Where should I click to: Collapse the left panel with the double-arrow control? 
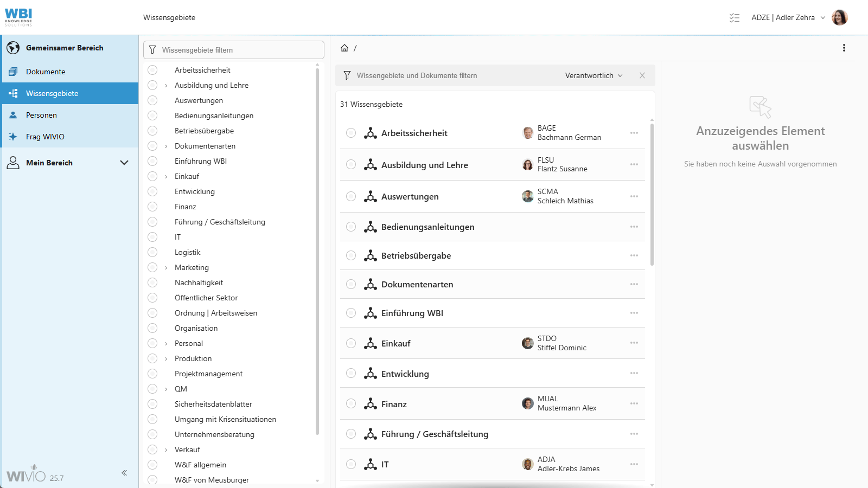124,472
